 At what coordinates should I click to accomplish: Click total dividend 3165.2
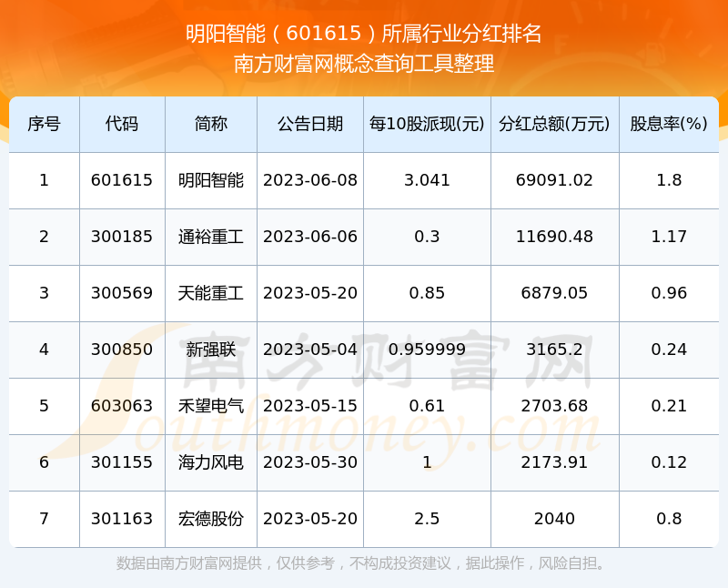click(554, 350)
